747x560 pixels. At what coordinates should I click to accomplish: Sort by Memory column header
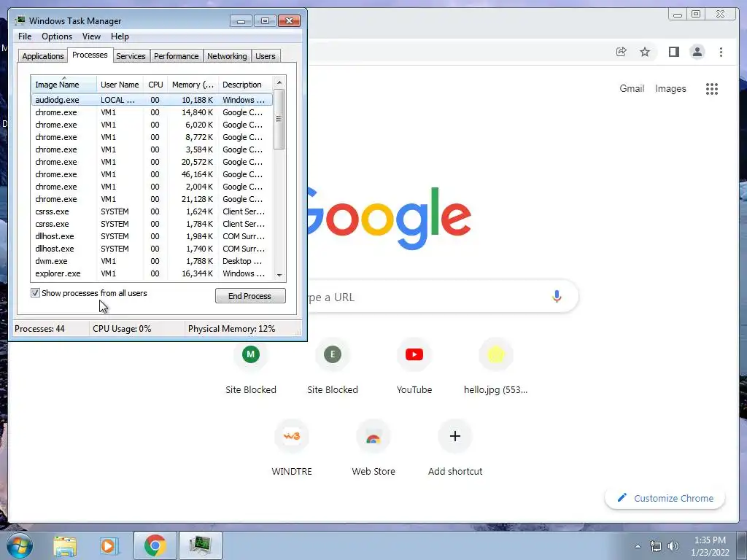193,85
